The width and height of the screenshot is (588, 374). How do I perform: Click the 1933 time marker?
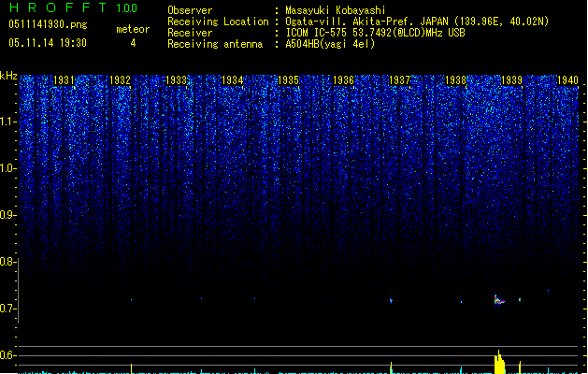[x=176, y=80]
